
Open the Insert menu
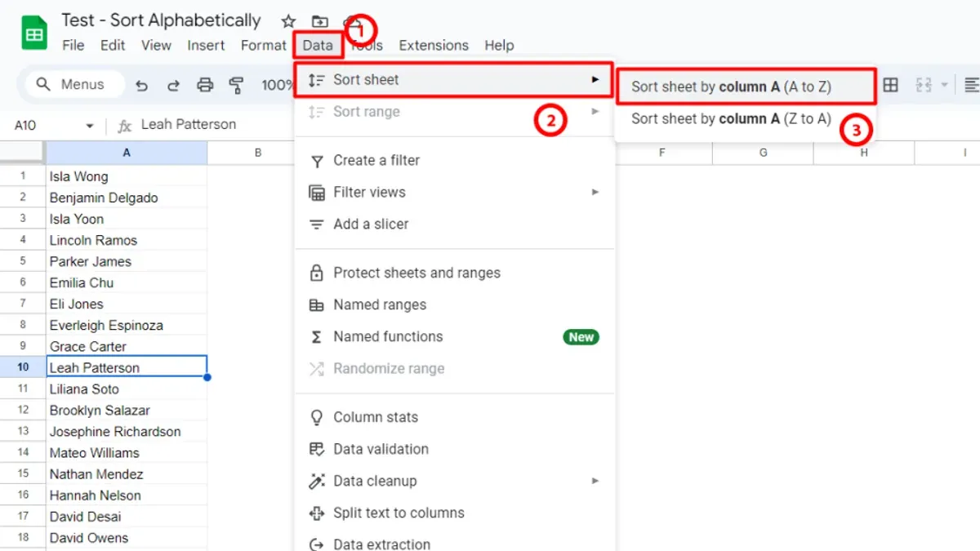[x=206, y=46]
